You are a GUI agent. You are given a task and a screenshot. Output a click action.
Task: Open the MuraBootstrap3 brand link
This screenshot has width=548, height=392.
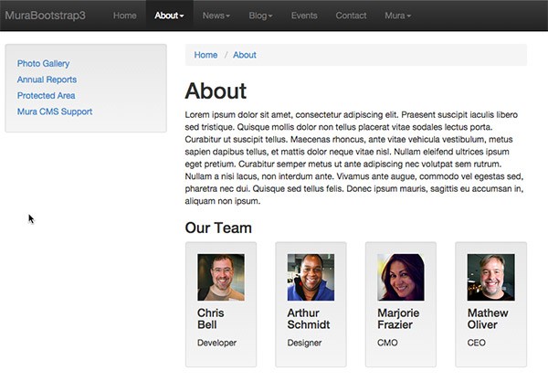pyautogui.click(x=45, y=16)
